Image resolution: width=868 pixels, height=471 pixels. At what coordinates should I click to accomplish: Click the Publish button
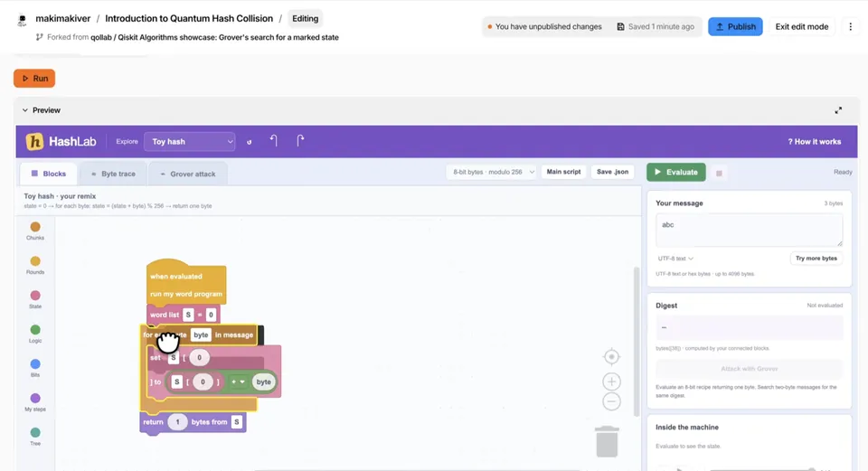pos(735,26)
